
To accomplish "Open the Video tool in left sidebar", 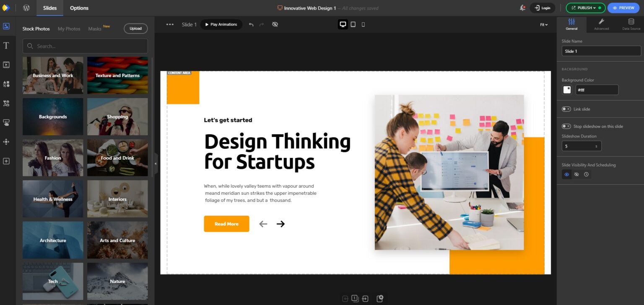I will [x=6, y=65].
